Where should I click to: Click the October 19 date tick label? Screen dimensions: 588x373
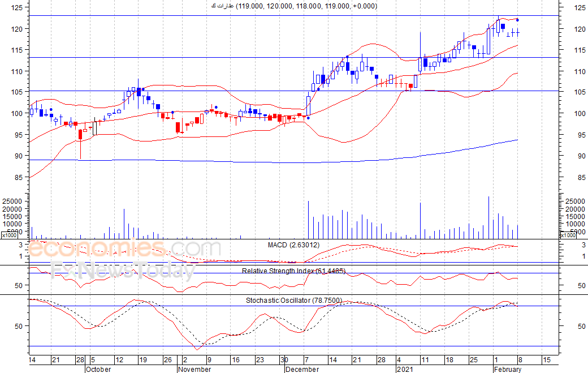[143, 360]
